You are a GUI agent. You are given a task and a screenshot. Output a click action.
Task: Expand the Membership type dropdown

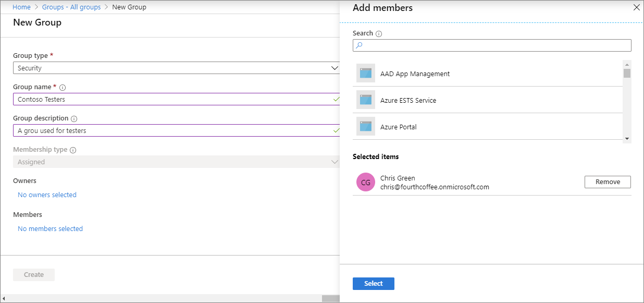[x=335, y=162]
